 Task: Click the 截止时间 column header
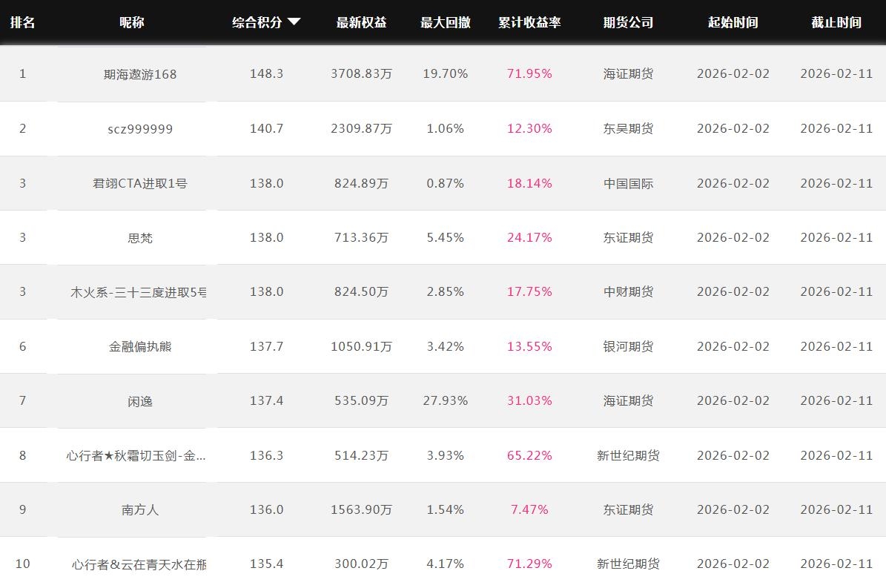coord(836,22)
